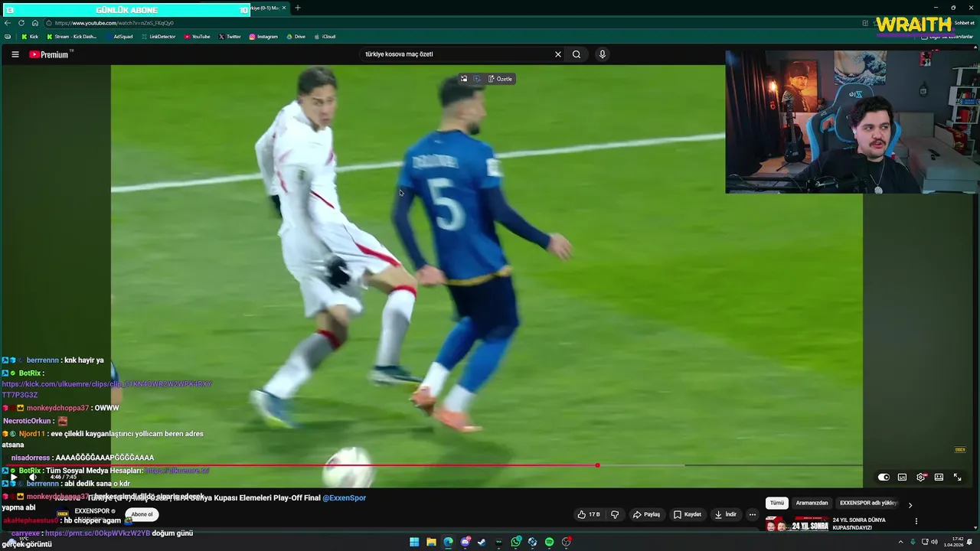980x551 pixels.
Task: Go to YouTube Premium home logo
Action: pos(49,54)
